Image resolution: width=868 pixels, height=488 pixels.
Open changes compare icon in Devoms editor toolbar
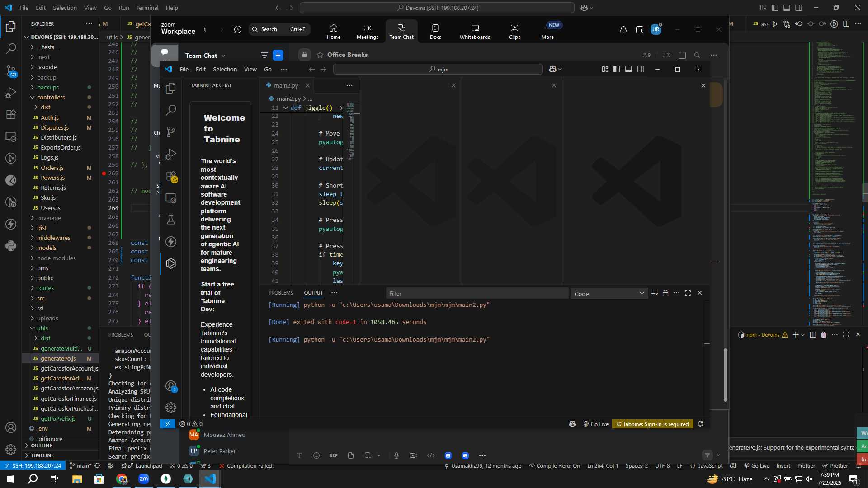(x=787, y=24)
